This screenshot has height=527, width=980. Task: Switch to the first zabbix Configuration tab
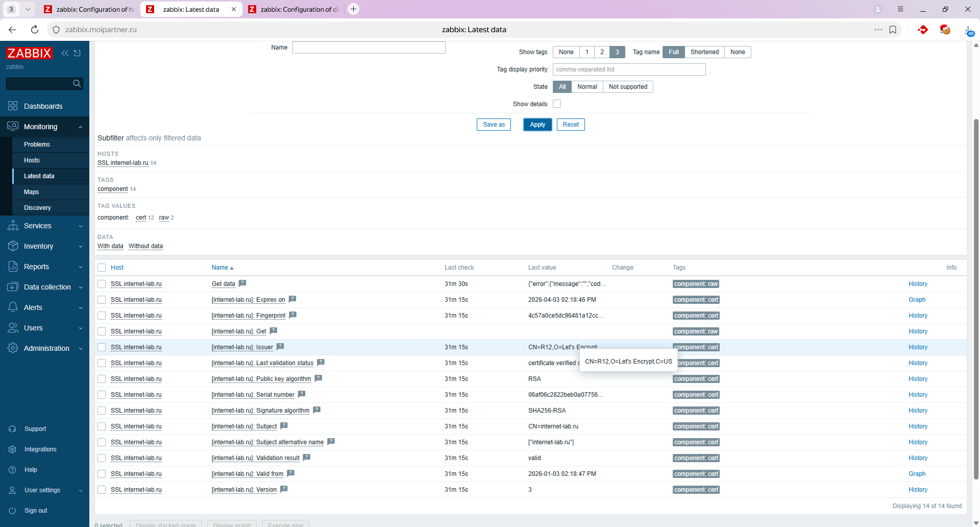(90, 9)
